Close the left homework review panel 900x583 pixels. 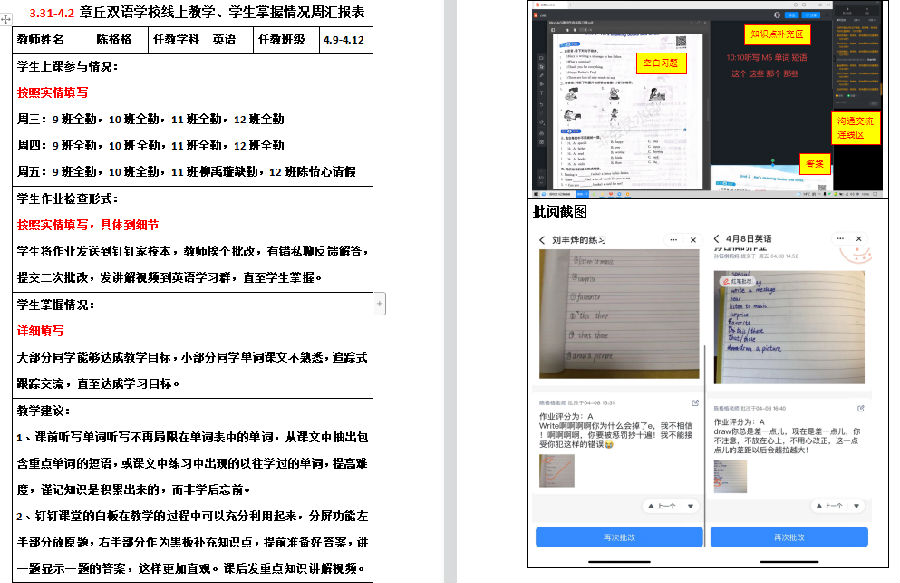click(x=693, y=240)
